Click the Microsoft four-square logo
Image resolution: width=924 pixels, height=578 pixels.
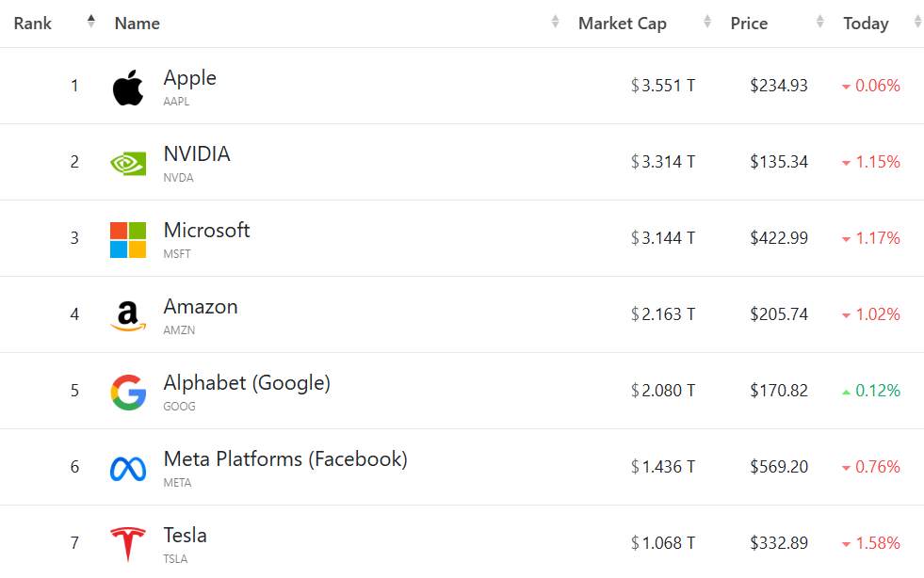(x=128, y=240)
